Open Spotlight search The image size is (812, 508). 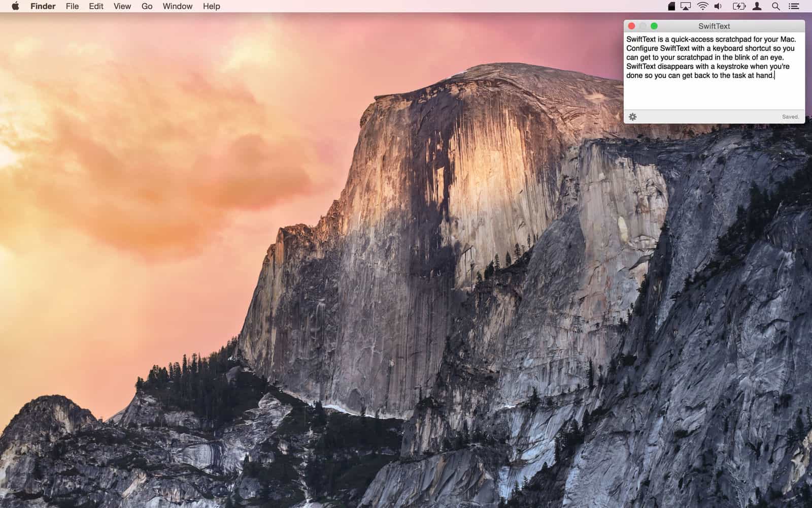coord(775,6)
